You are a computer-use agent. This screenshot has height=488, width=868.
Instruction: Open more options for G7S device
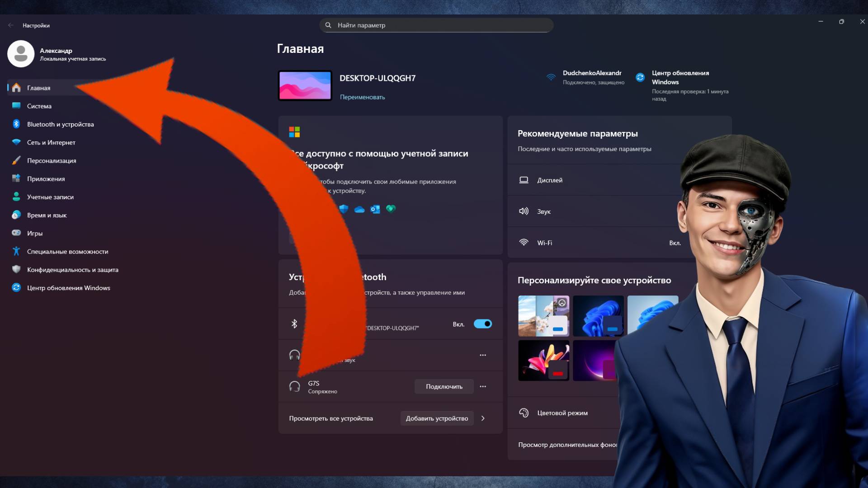pyautogui.click(x=483, y=386)
